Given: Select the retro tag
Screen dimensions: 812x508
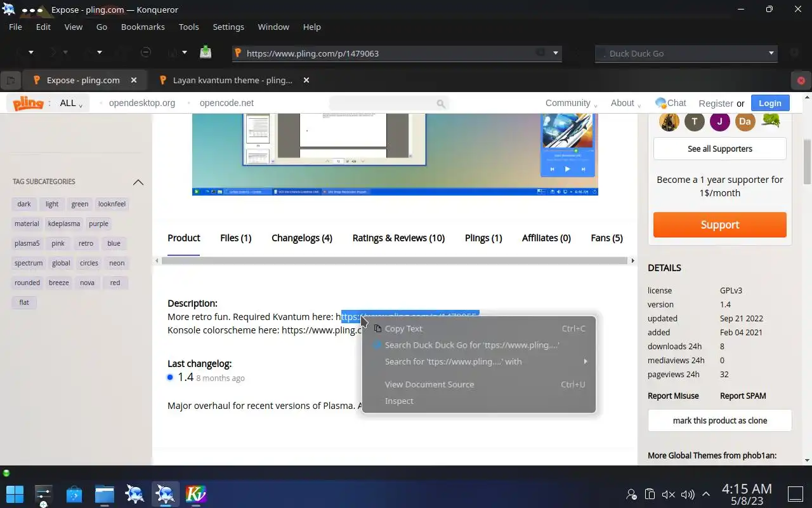Looking at the screenshot, I should coord(86,243).
